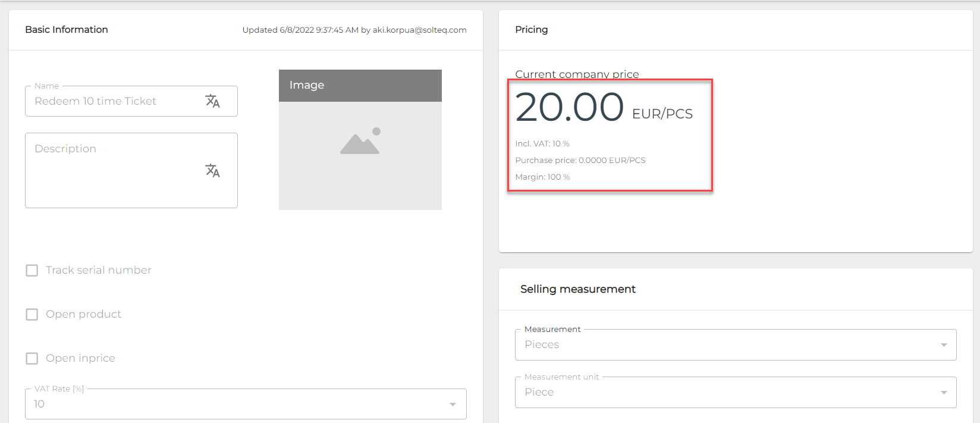Click the Name field with Redeem 10 time Ticket
Image resolution: width=980 pixels, height=423 pixels.
113,102
